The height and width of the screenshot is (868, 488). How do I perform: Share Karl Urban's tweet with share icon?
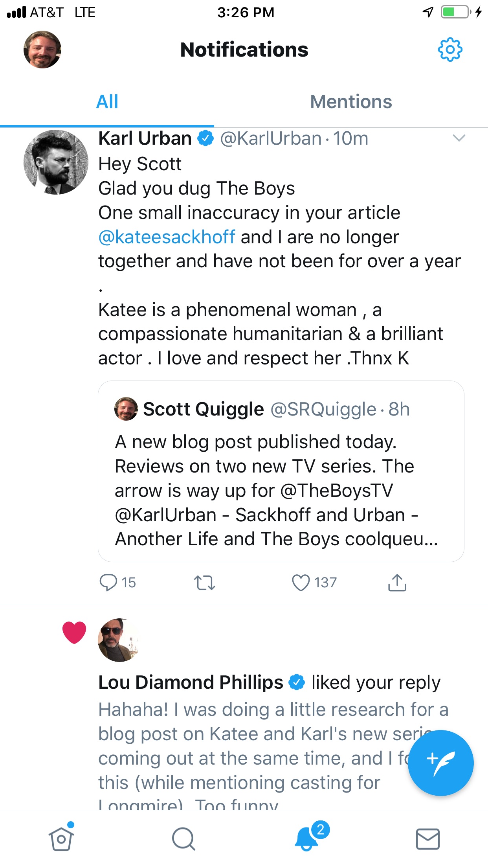point(397,583)
